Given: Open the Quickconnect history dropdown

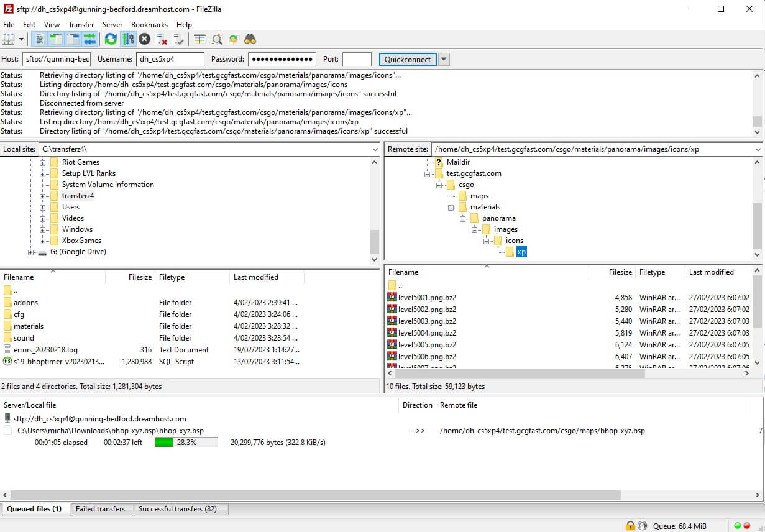Looking at the screenshot, I should click(x=444, y=60).
